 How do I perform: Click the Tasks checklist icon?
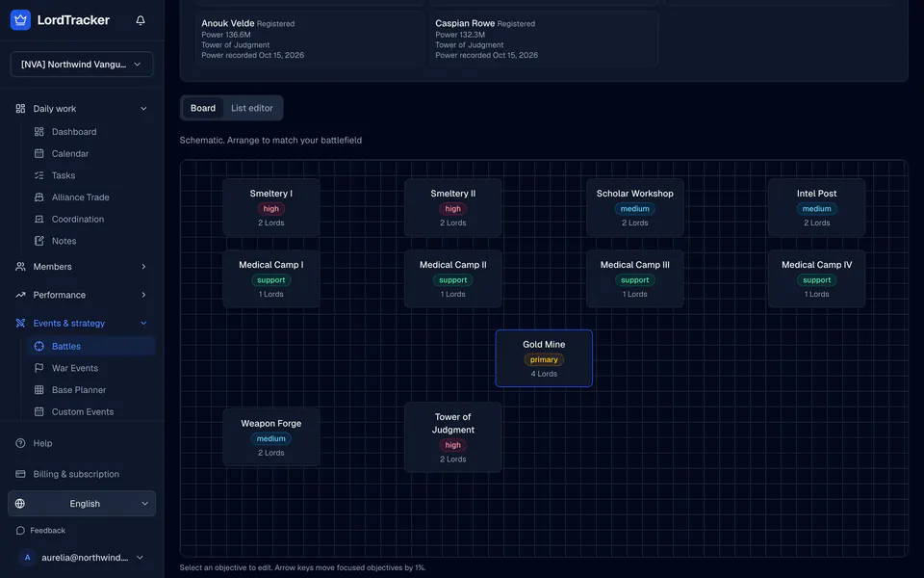coord(38,175)
